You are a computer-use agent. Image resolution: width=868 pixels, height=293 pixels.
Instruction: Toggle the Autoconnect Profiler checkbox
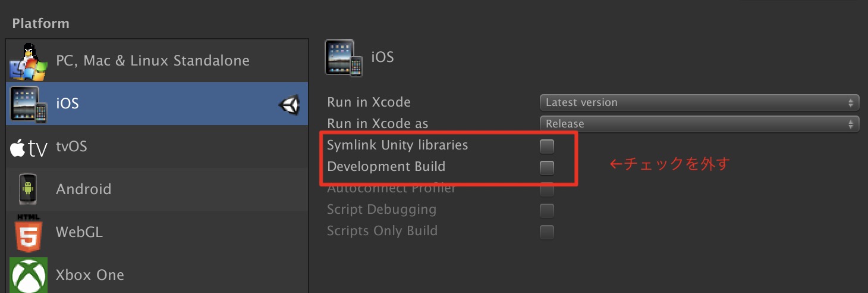pos(546,190)
